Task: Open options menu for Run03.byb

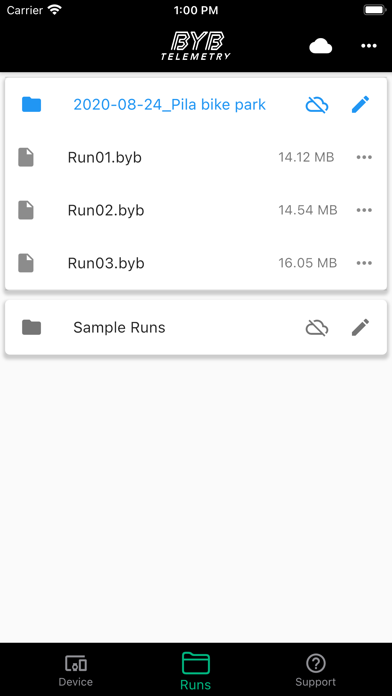Action: pyautogui.click(x=364, y=263)
